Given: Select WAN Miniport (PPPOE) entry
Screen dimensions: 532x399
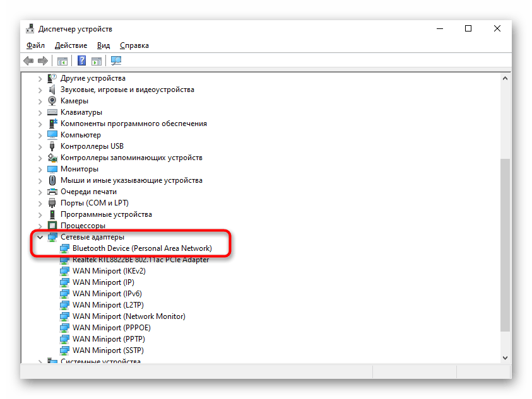Looking at the screenshot, I should (112, 328).
